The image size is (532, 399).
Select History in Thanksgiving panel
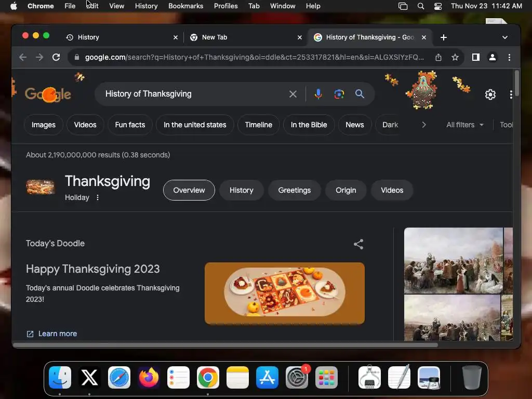pos(241,190)
